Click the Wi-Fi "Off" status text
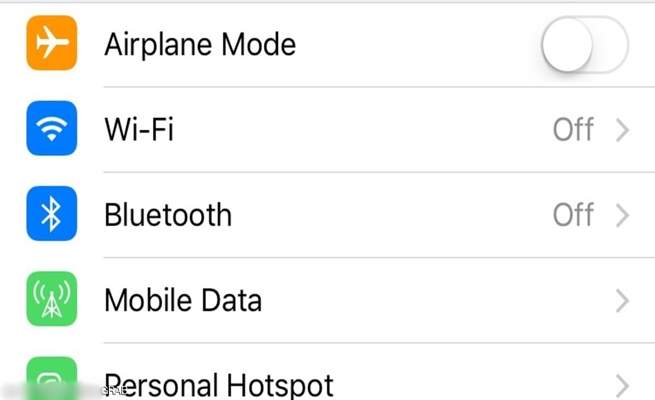Viewport: 655px width, 400px height. tap(574, 130)
